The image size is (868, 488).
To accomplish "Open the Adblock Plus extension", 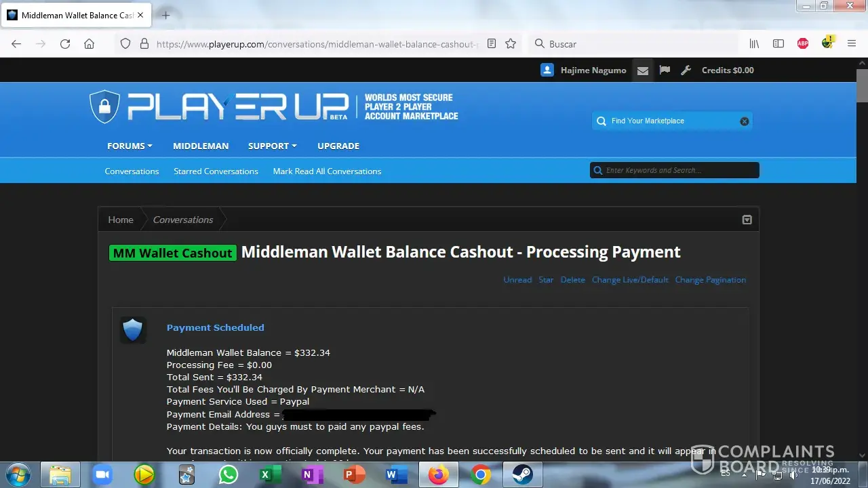I will click(803, 43).
